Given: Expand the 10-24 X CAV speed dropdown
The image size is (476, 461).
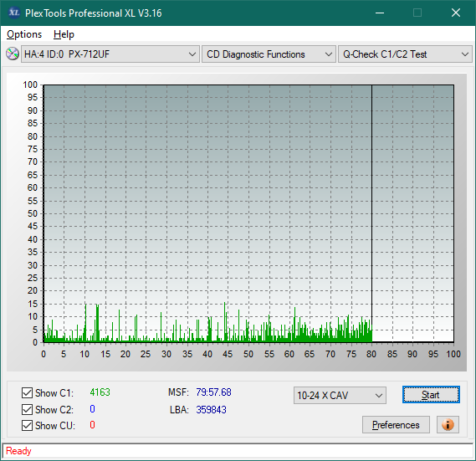Looking at the screenshot, I should click(340, 396).
